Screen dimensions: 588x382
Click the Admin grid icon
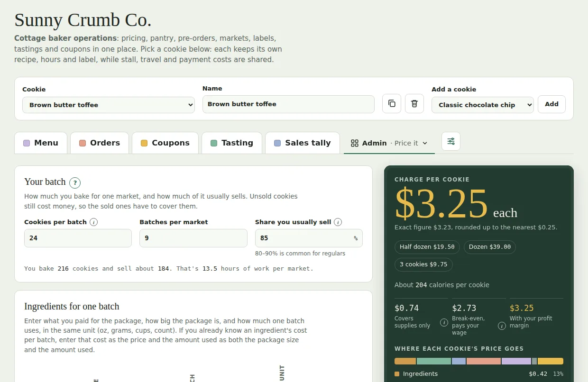[x=354, y=143]
